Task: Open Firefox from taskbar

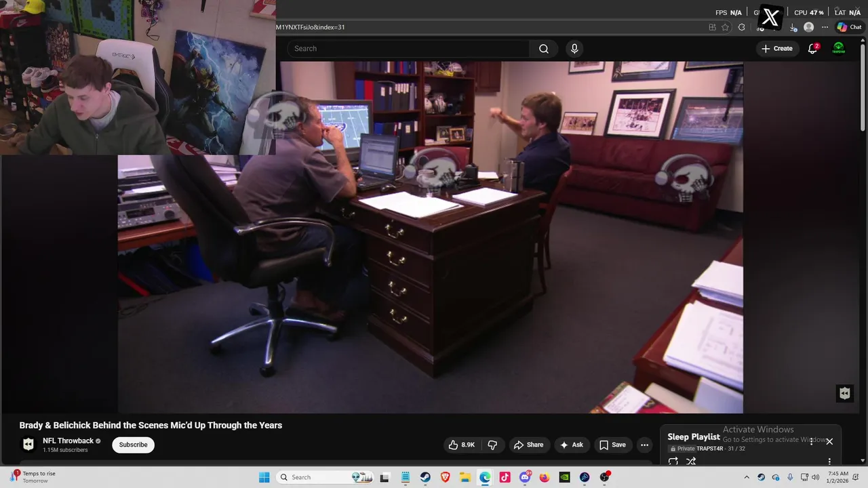Action: pyautogui.click(x=545, y=477)
